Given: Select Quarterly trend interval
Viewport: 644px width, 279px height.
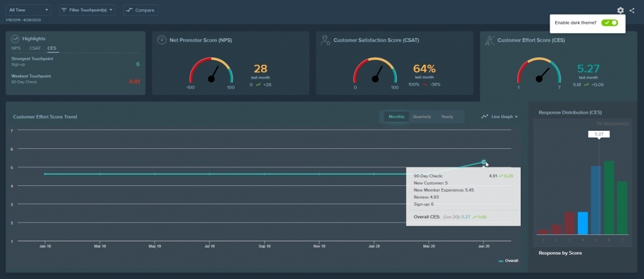Looking at the screenshot, I should 422,116.
